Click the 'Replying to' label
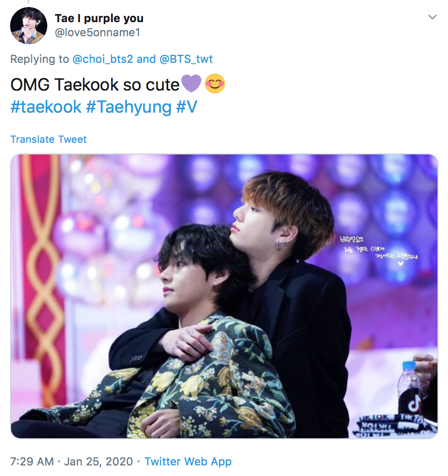 [x=39, y=59]
